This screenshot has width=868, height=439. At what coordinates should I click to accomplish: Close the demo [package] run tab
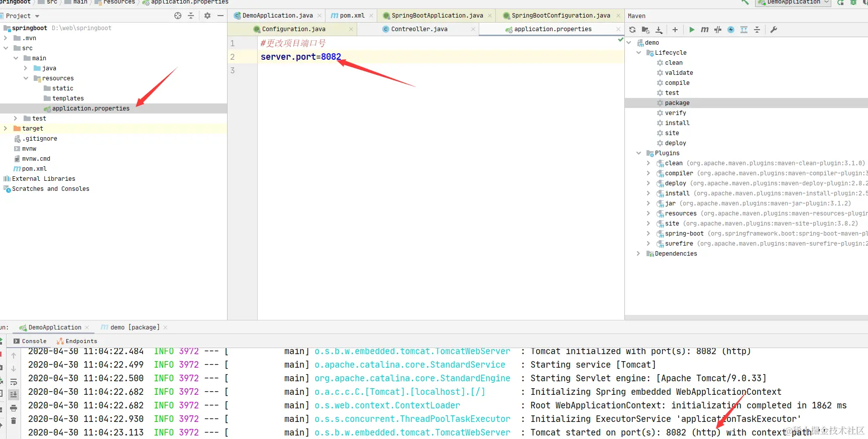(x=165, y=327)
